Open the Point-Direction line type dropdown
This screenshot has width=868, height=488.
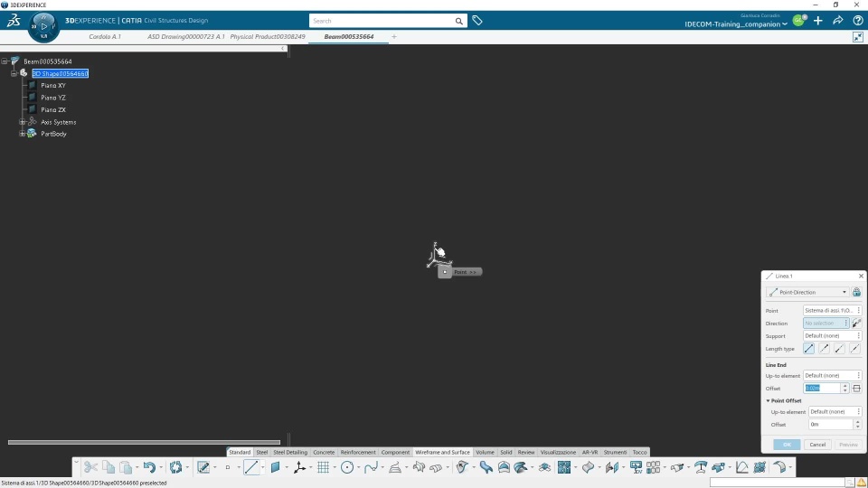(x=807, y=292)
